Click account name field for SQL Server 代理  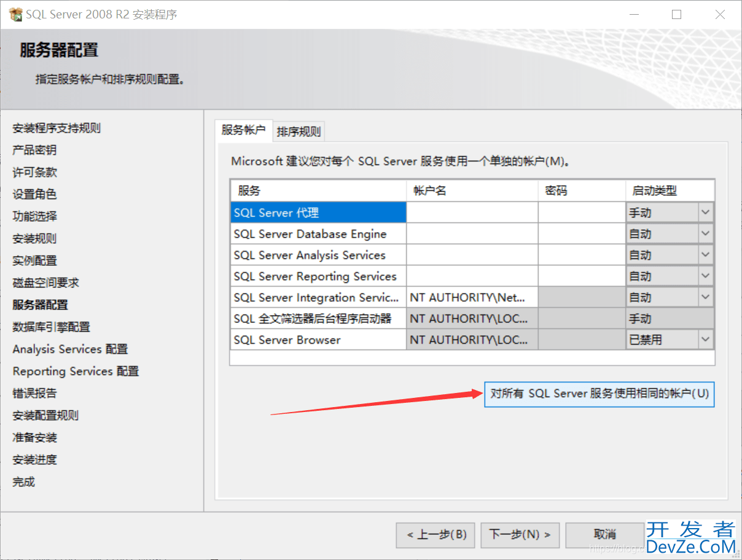[472, 212]
